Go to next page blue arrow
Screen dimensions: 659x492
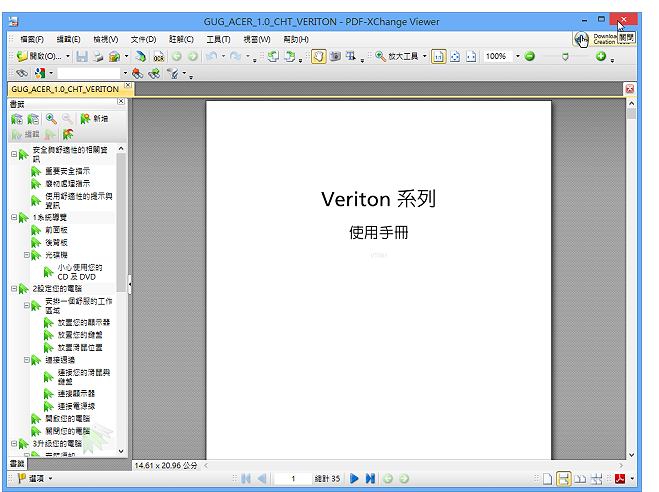[x=354, y=479]
